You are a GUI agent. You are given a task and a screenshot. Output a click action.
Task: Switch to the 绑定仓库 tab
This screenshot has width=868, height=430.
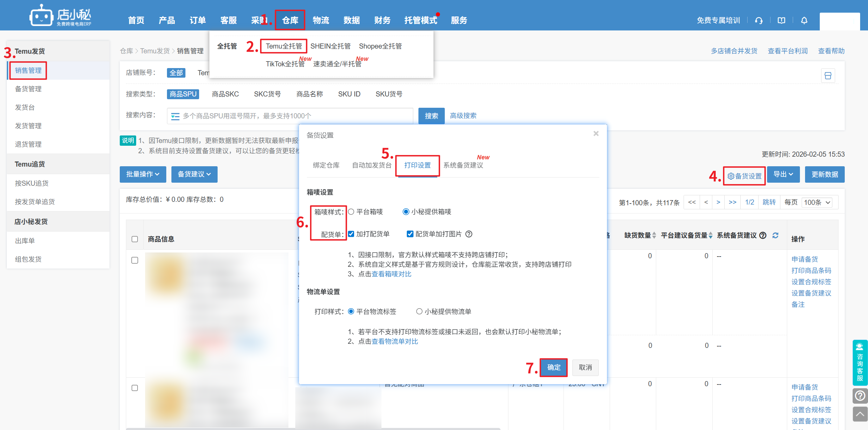pos(326,165)
